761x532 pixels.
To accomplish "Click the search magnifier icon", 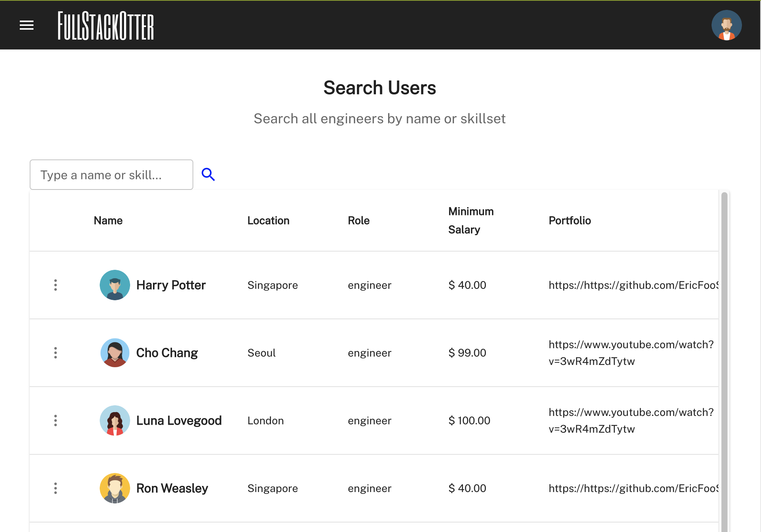I will pyautogui.click(x=209, y=174).
